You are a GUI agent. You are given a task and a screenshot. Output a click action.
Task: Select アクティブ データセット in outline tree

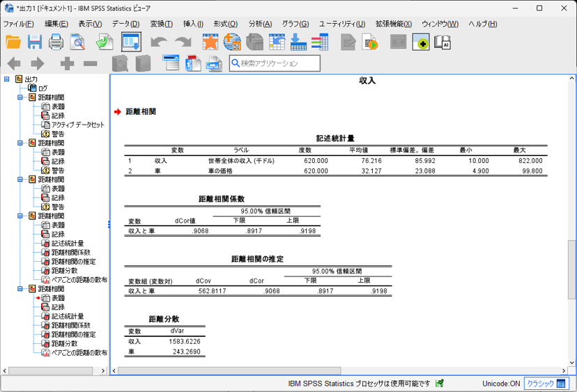[77, 125]
